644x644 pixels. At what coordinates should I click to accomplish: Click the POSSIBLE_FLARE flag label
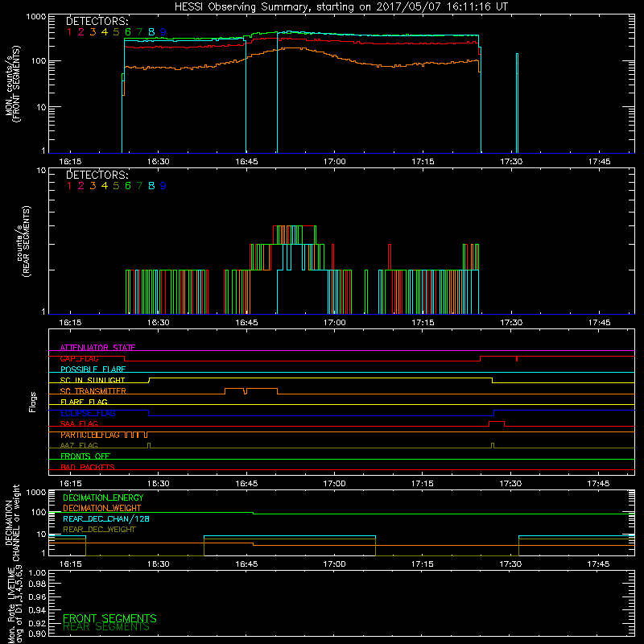pos(93,369)
